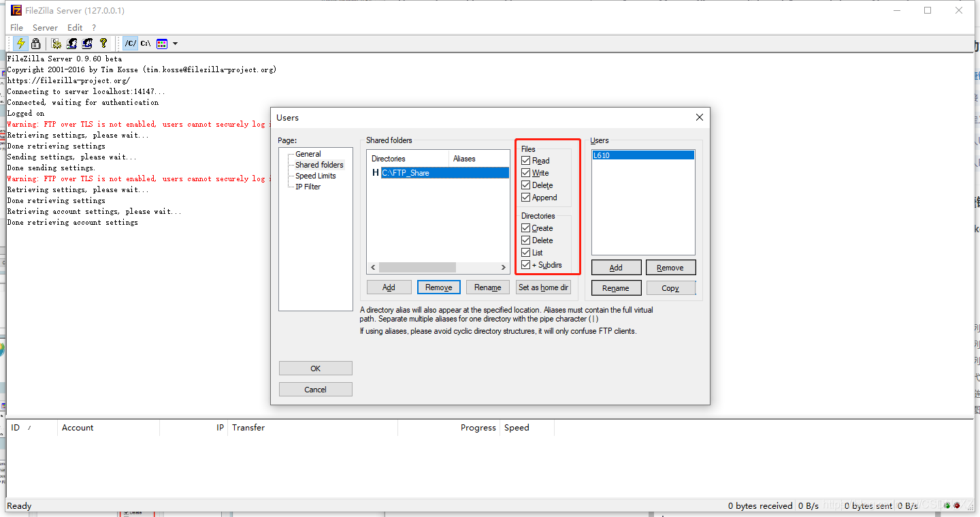The height and width of the screenshot is (517, 980).
Task: Open the Edit menu
Action: click(x=75, y=28)
